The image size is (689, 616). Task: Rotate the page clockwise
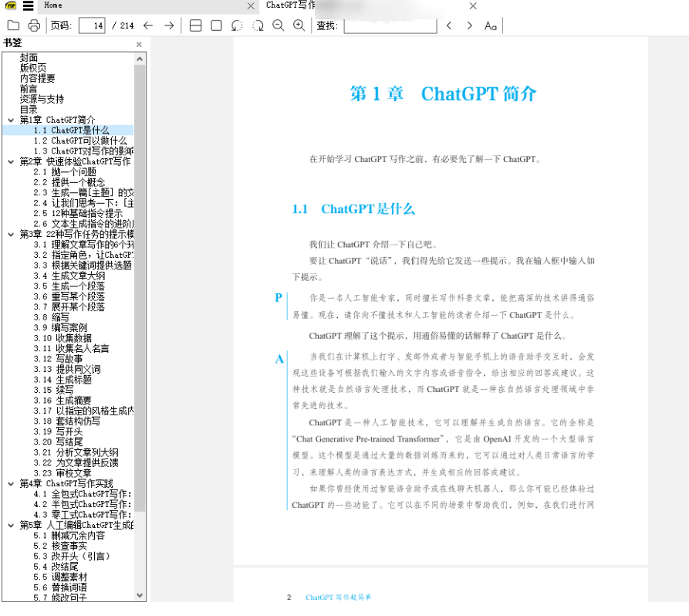point(258,25)
